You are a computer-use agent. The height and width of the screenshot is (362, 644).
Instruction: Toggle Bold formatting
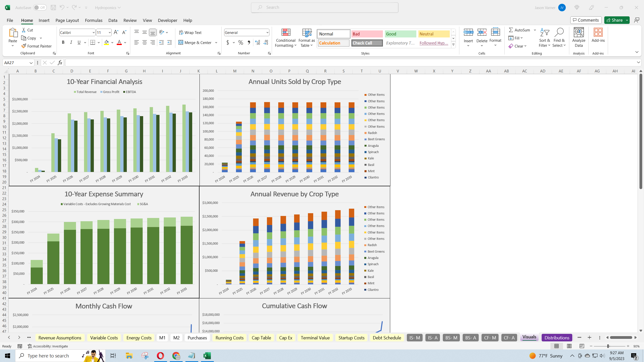(63, 42)
